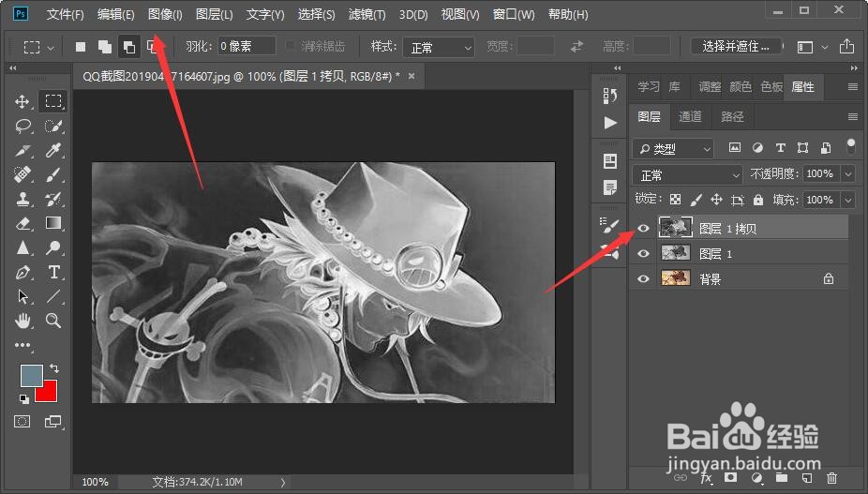Open the 滤镜(T) menu
Screen dimensions: 868x494
click(367, 14)
